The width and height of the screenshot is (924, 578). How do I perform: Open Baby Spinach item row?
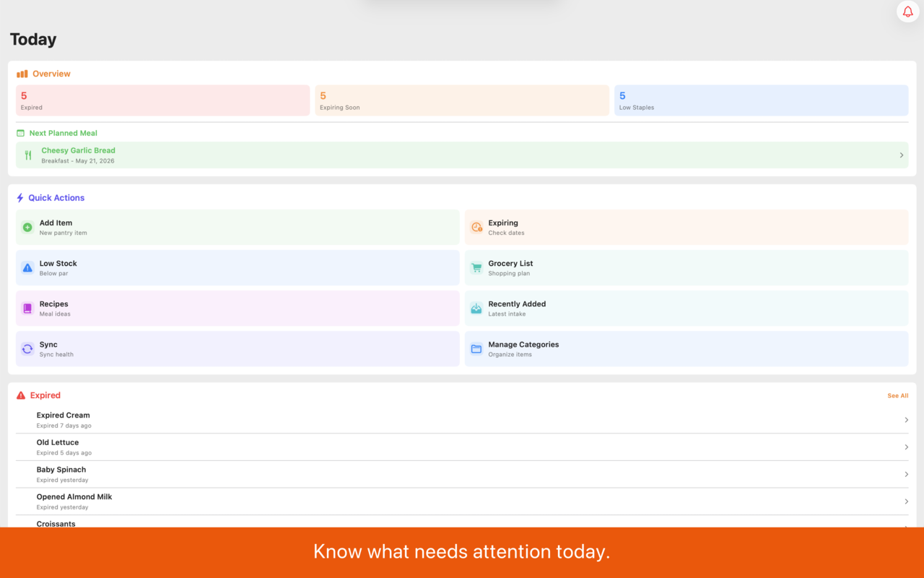(x=462, y=475)
